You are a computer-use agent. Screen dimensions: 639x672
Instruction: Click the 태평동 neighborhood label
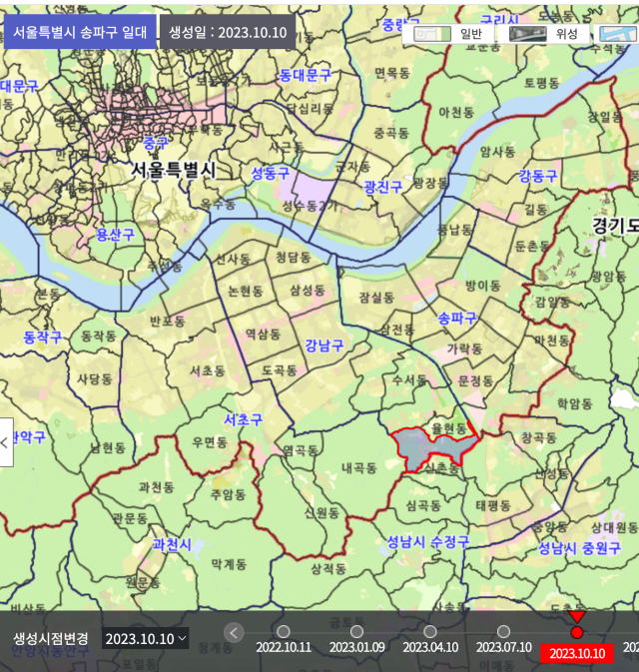point(493,505)
